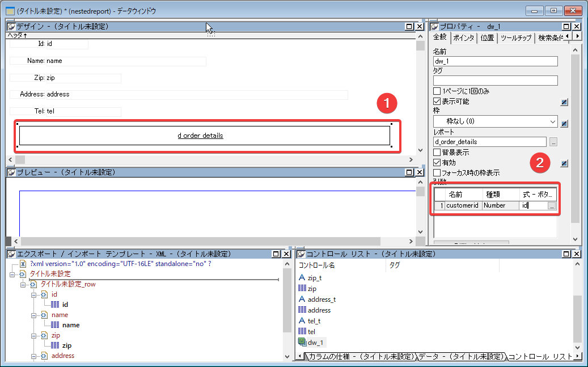Collapse タイトル未設定_row tree node
Image resolution: width=588 pixels, height=367 pixels.
(x=23, y=284)
